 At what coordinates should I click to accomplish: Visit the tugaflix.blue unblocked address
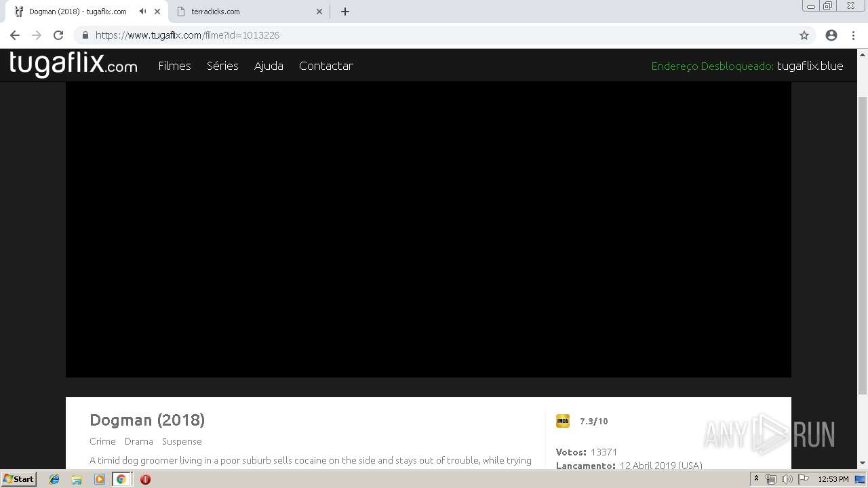pos(810,66)
